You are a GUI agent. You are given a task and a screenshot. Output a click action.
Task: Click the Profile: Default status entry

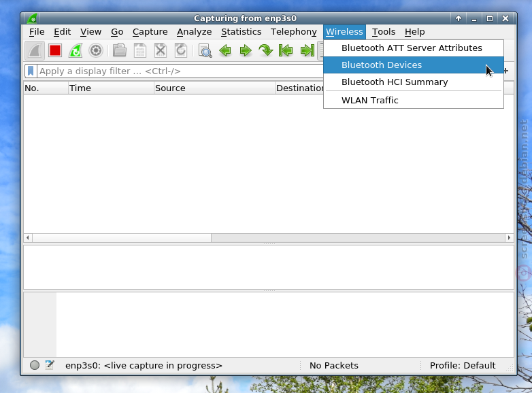[463, 365]
